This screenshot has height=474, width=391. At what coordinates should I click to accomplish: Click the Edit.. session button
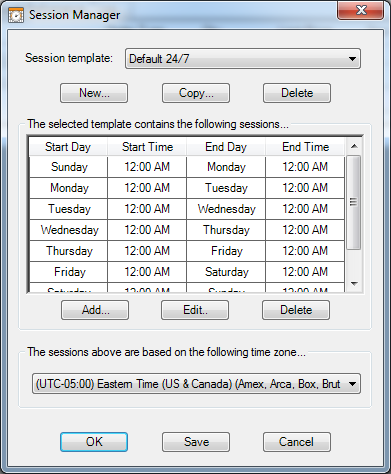coord(195,310)
